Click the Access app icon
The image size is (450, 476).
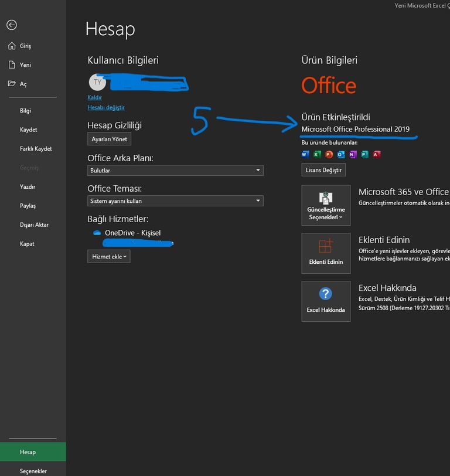[377, 155]
